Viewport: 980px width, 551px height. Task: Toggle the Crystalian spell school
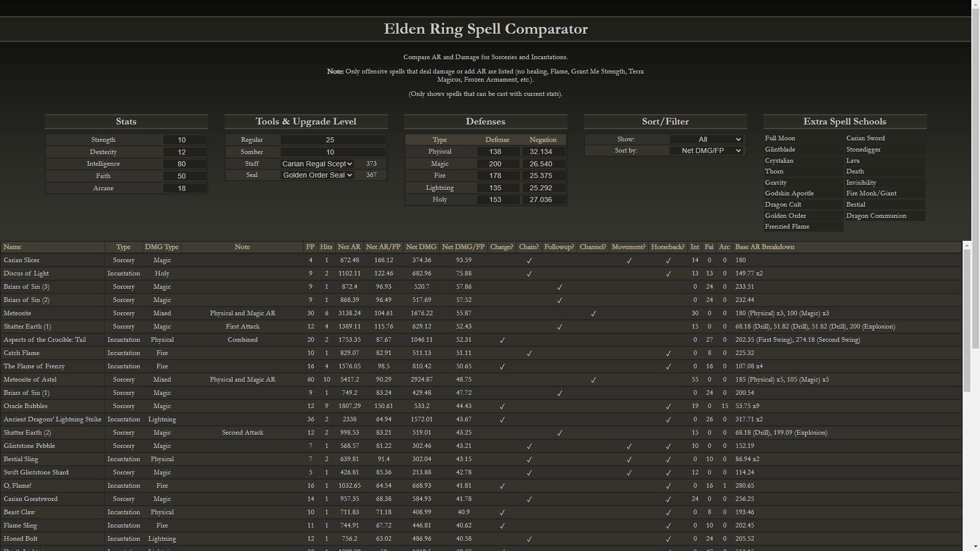point(803,161)
